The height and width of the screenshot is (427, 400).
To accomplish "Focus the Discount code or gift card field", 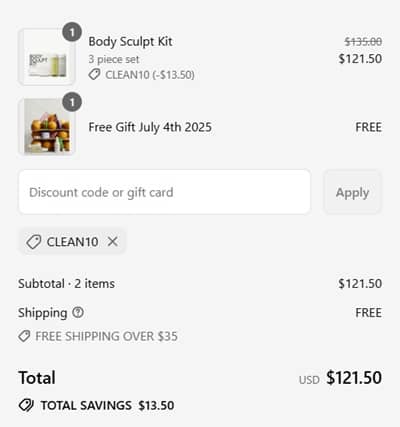I will (x=165, y=192).
